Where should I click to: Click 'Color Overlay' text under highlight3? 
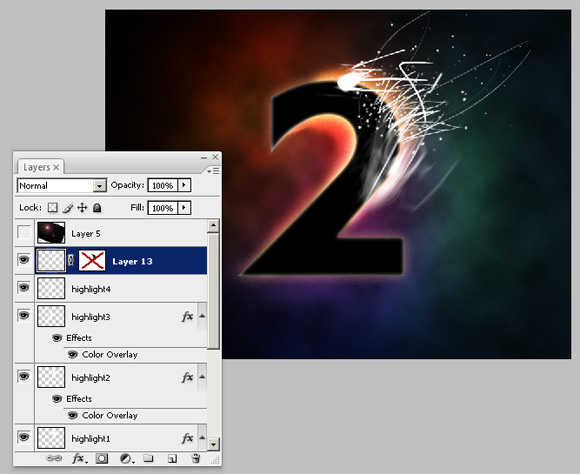pos(110,354)
